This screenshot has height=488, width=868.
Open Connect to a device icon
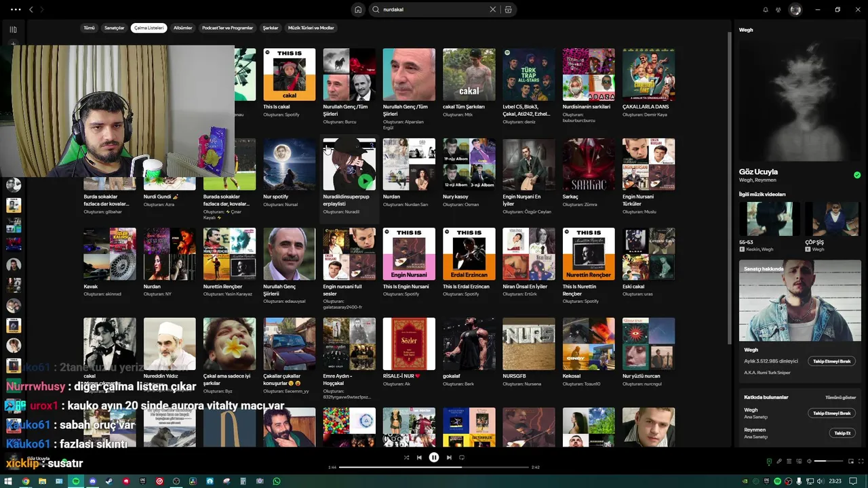[799, 462]
